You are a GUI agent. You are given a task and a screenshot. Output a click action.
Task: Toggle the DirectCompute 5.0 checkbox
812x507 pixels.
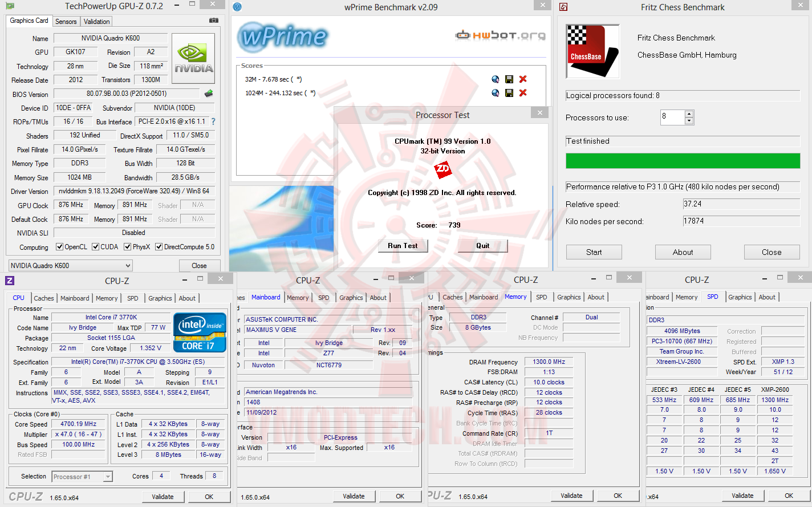(159, 247)
